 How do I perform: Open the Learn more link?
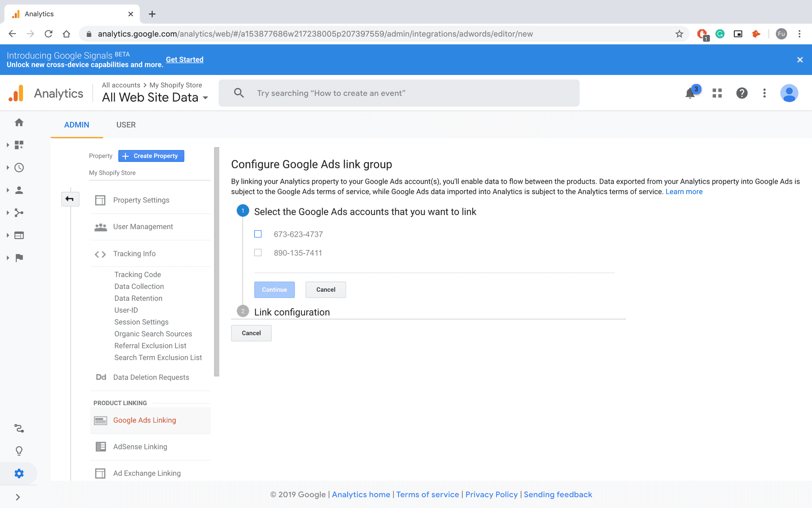tap(684, 192)
